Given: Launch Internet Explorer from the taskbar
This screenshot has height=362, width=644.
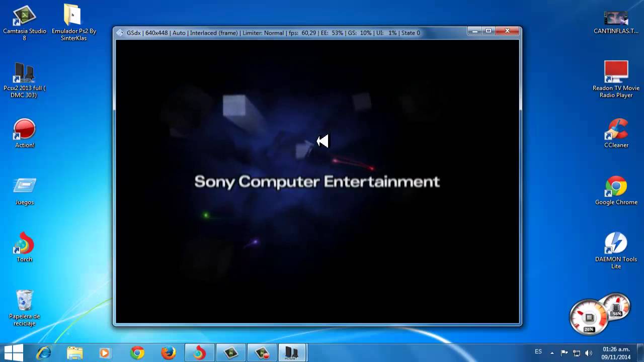Looking at the screenshot, I should pyautogui.click(x=44, y=353).
